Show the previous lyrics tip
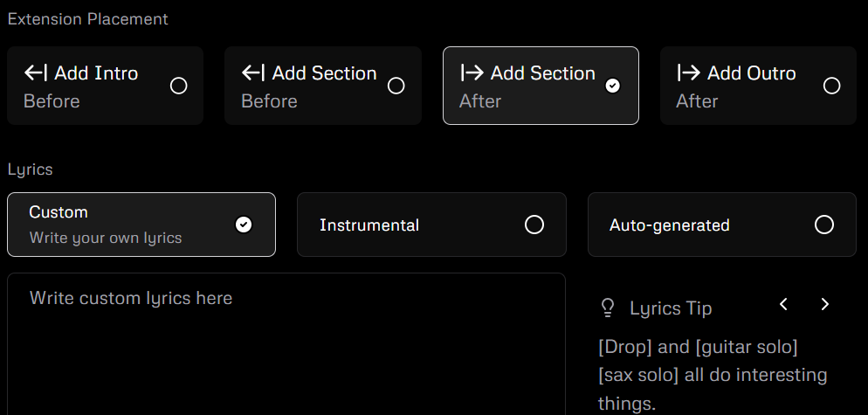 point(783,304)
